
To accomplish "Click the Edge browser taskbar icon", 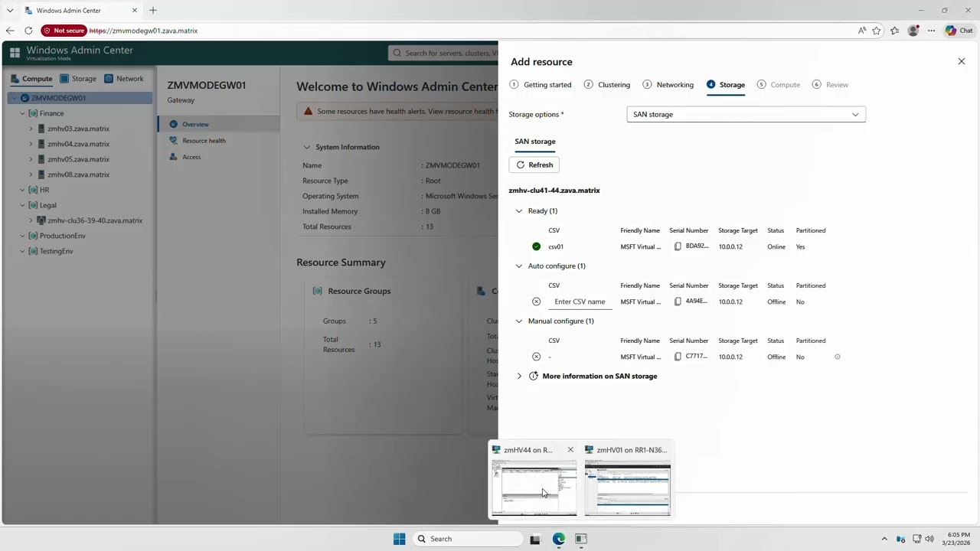I will point(559,539).
